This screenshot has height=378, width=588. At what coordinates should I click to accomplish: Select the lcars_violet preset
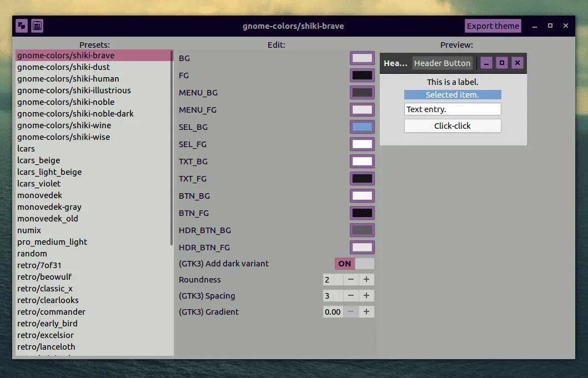pyautogui.click(x=93, y=183)
